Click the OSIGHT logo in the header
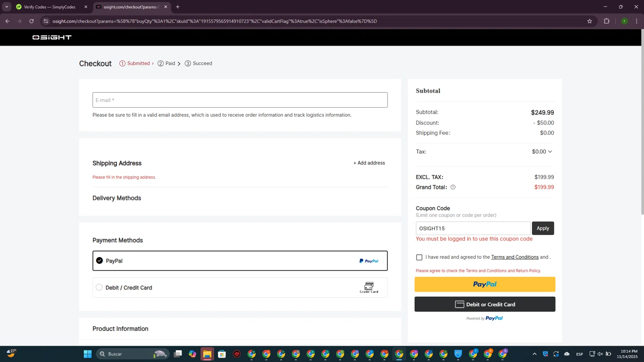 52,37
